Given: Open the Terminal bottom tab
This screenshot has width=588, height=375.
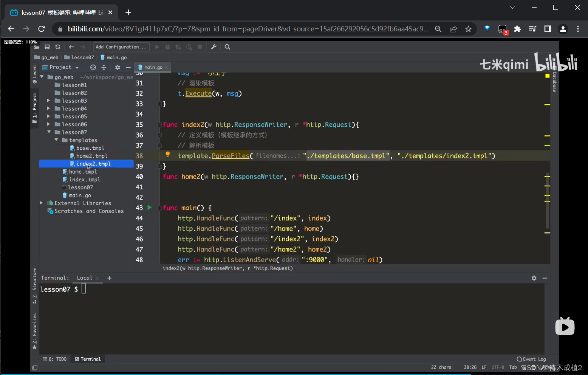Looking at the screenshot, I should pos(88,359).
